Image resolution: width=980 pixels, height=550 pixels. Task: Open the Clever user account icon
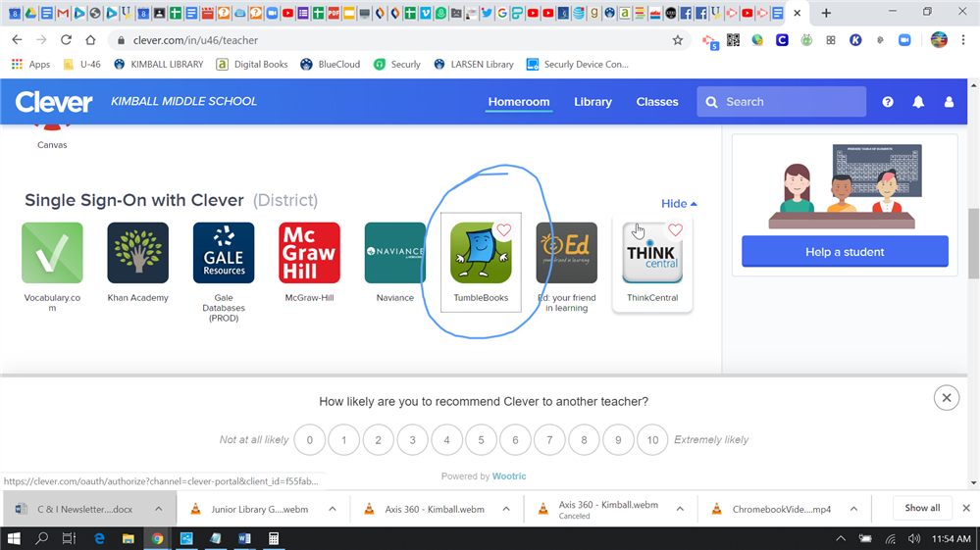pos(949,102)
